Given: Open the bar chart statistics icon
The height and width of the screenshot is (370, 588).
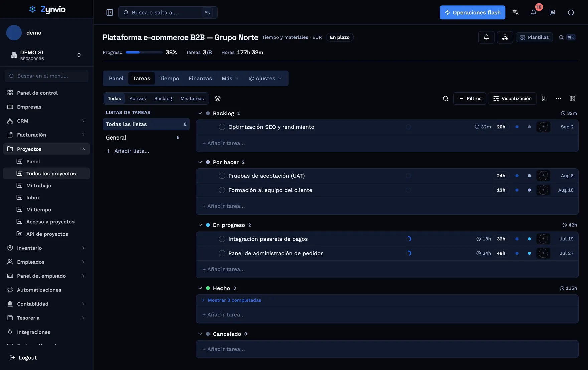Looking at the screenshot, I should tap(544, 99).
